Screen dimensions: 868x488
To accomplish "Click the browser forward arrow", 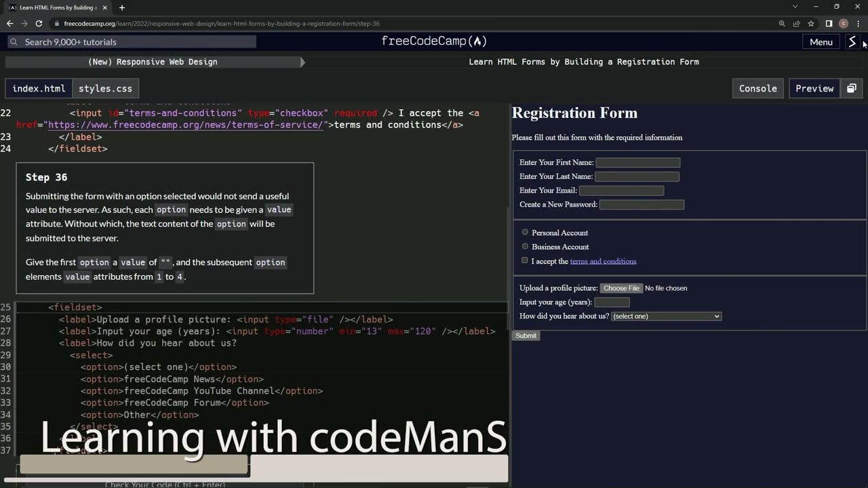I will (x=24, y=23).
